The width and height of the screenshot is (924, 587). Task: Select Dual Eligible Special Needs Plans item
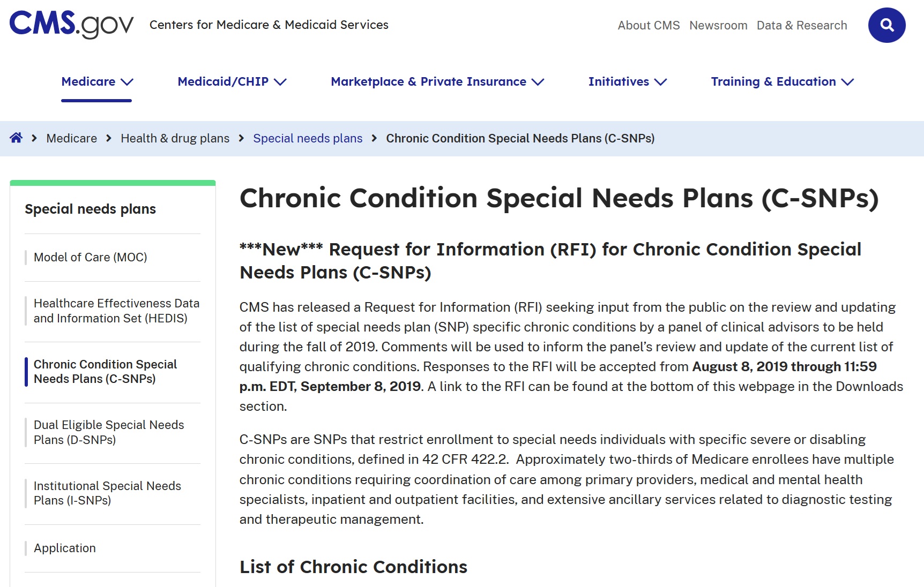point(109,432)
